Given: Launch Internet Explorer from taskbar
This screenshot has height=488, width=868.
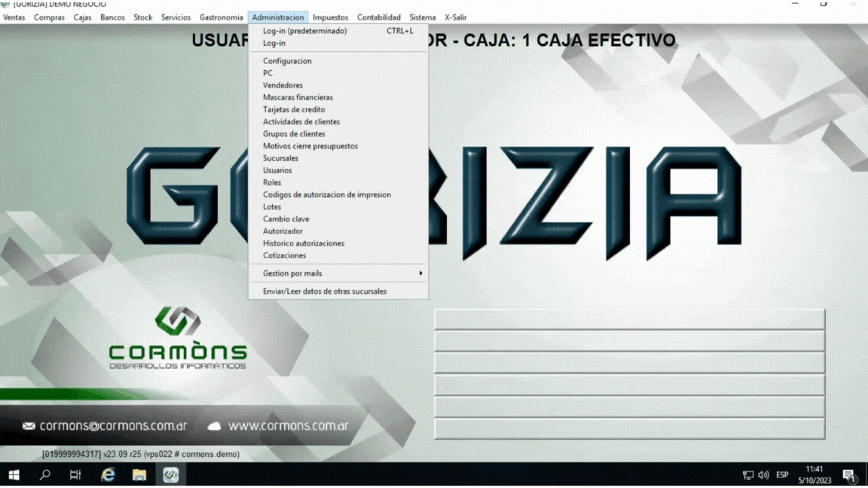Looking at the screenshot, I should (108, 474).
